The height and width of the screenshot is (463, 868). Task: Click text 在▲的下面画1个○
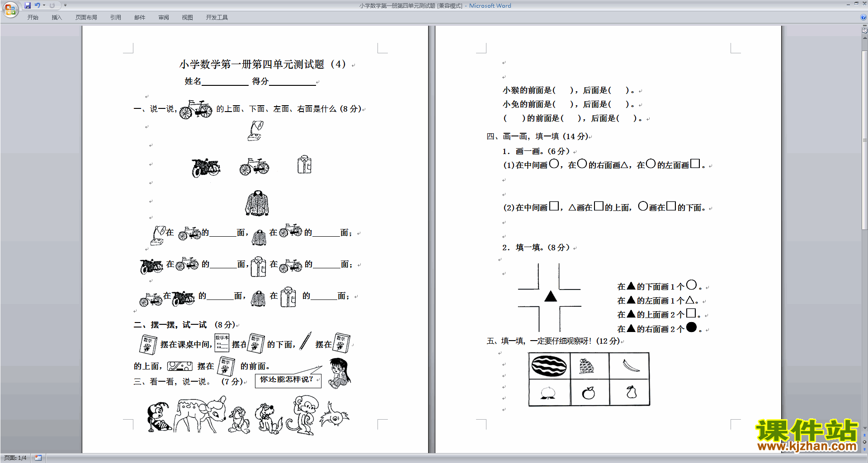660,286
